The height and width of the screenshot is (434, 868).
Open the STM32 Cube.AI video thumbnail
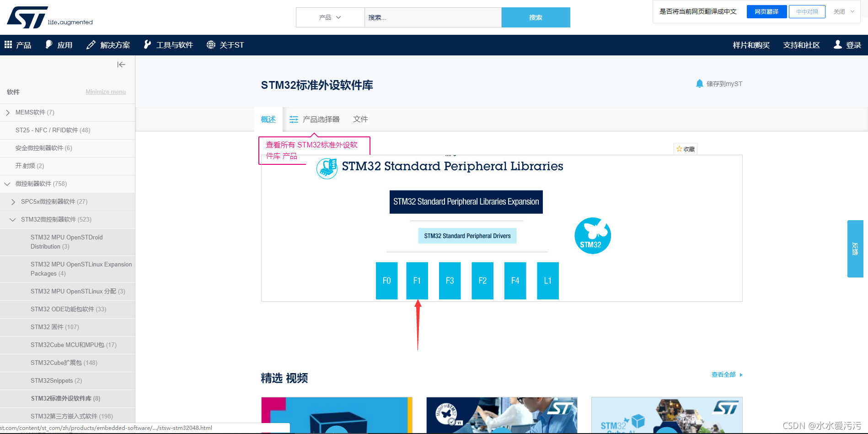[x=667, y=415]
